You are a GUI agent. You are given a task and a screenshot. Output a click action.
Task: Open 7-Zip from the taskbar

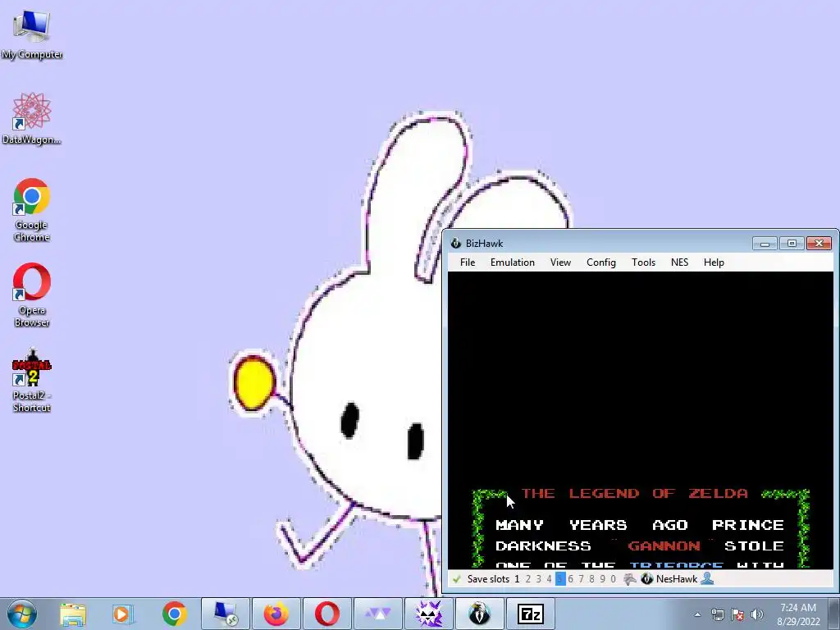point(531,614)
